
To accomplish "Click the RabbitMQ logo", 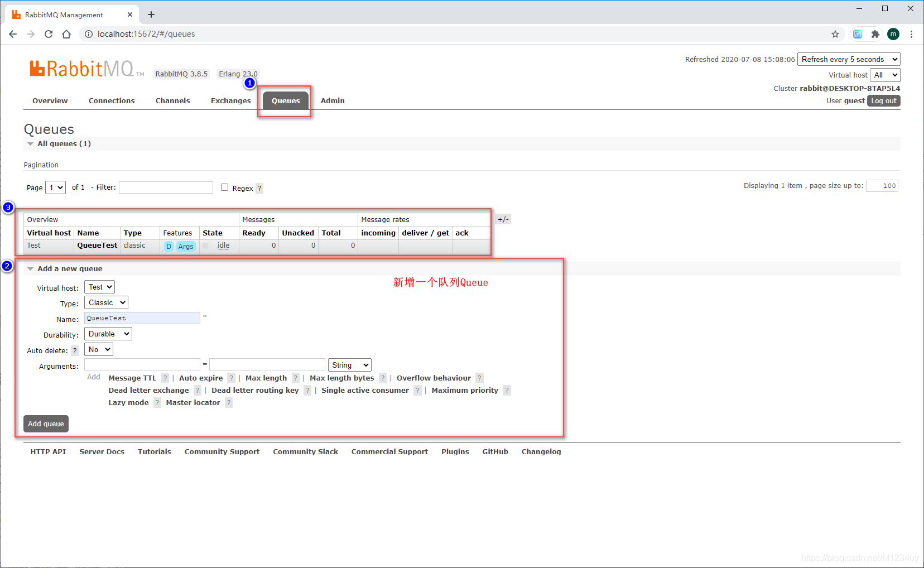I will 87,69.
